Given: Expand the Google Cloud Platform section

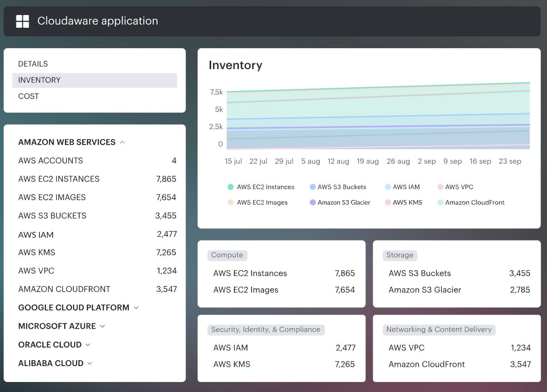Looking at the screenshot, I should coord(136,307).
